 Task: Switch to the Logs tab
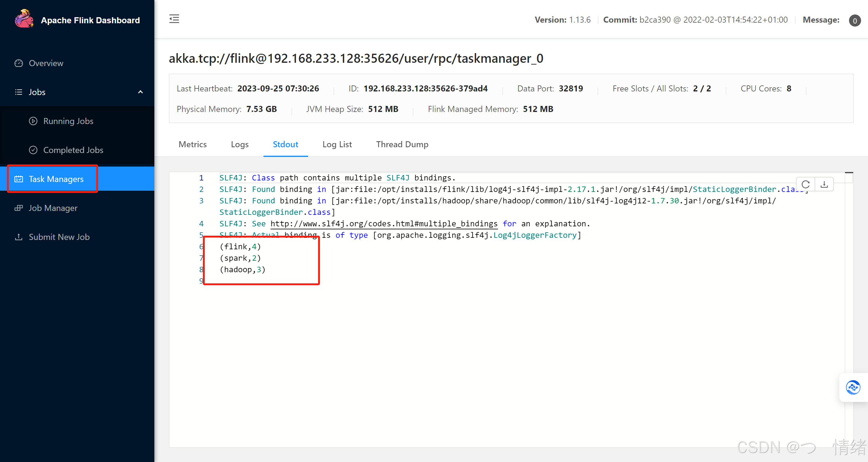point(240,144)
